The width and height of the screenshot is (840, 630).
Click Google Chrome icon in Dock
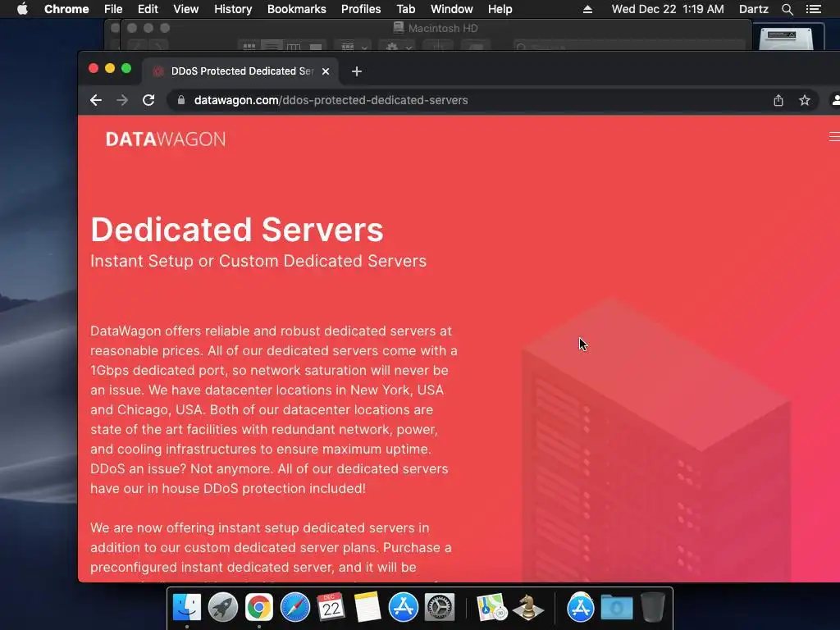point(258,607)
